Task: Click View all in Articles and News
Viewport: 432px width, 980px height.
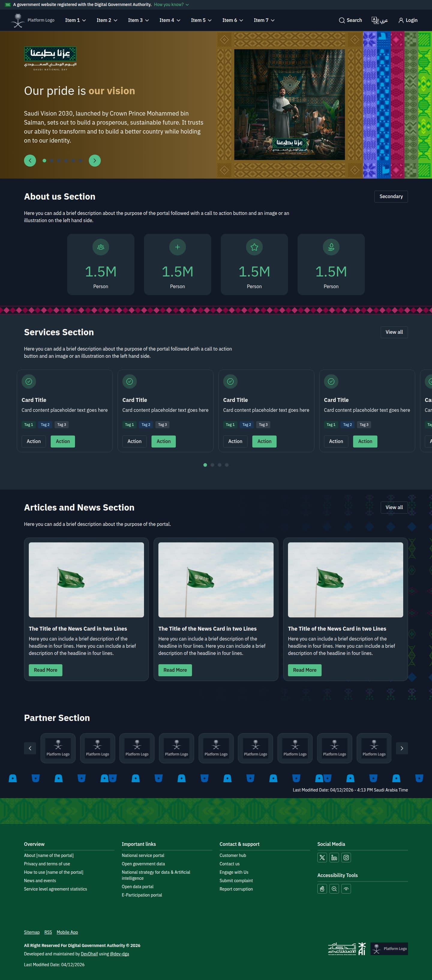Action: [x=394, y=507]
